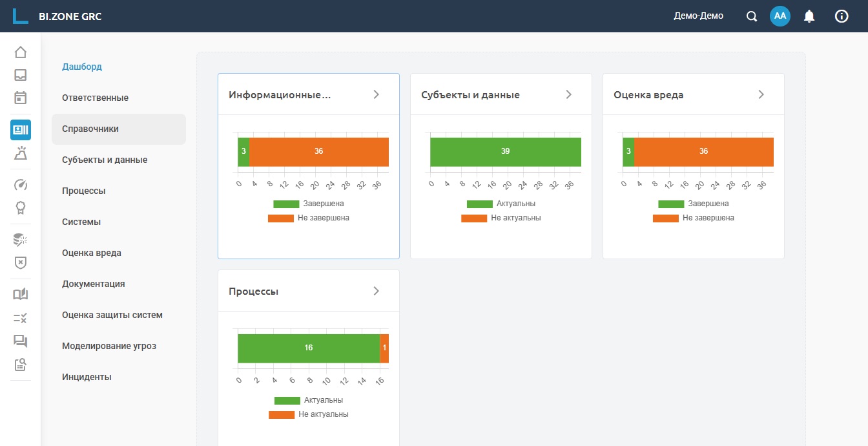Screen dimensions: 868x446
Task: Open the notifications bell
Action: (x=809, y=16)
